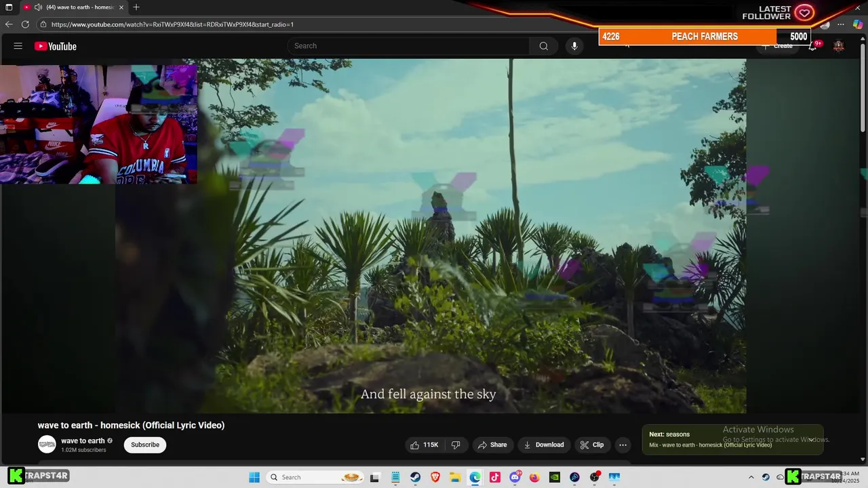This screenshot has height=488, width=868.
Task: Open File Explorer from taskbar
Action: (455, 477)
